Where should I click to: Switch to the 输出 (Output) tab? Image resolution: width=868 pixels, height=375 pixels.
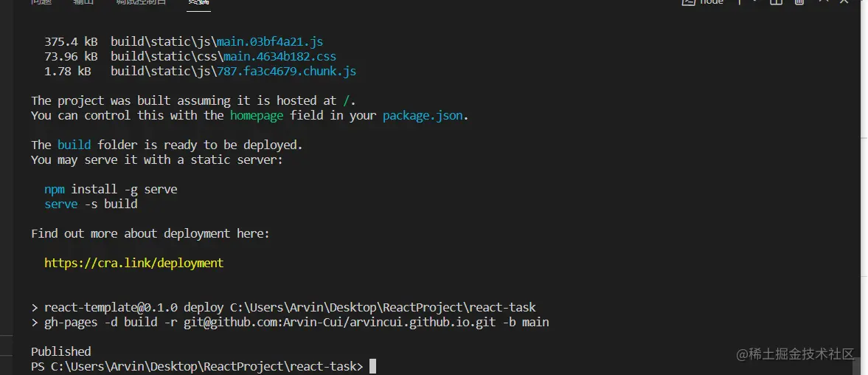[83, 2]
